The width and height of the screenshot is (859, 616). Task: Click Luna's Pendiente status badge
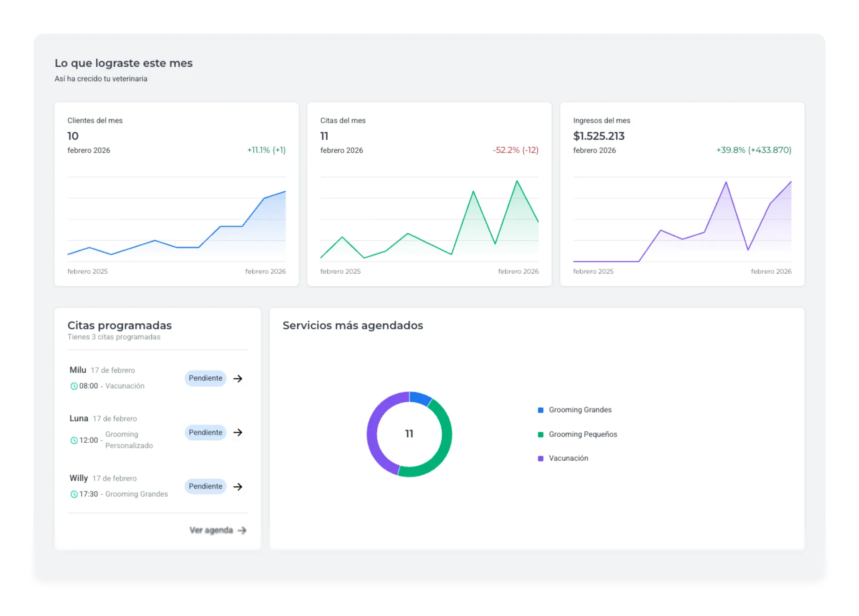coord(205,432)
